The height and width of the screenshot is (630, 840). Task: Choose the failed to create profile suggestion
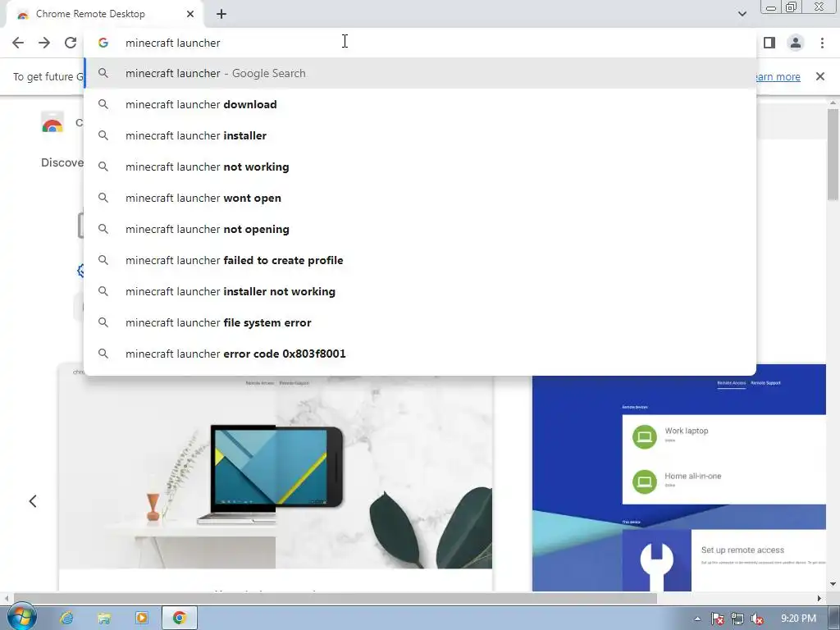(x=420, y=260)
